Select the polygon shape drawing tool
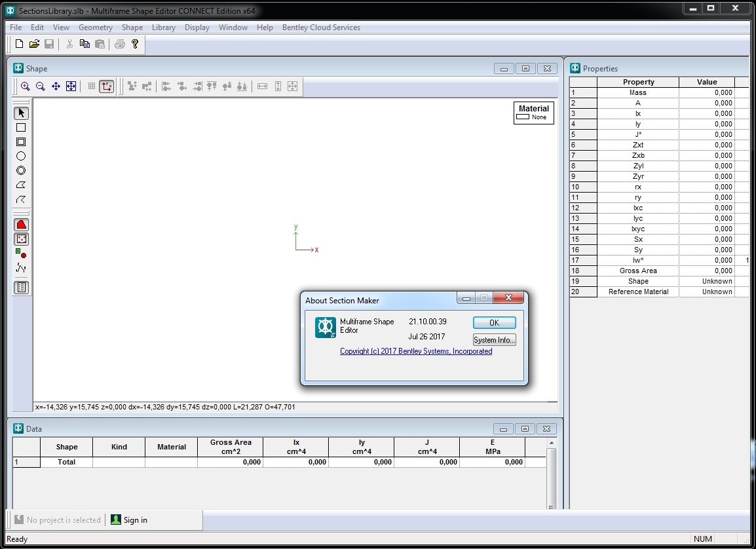This screenshot has height=549, width=756. coord(21,185)
